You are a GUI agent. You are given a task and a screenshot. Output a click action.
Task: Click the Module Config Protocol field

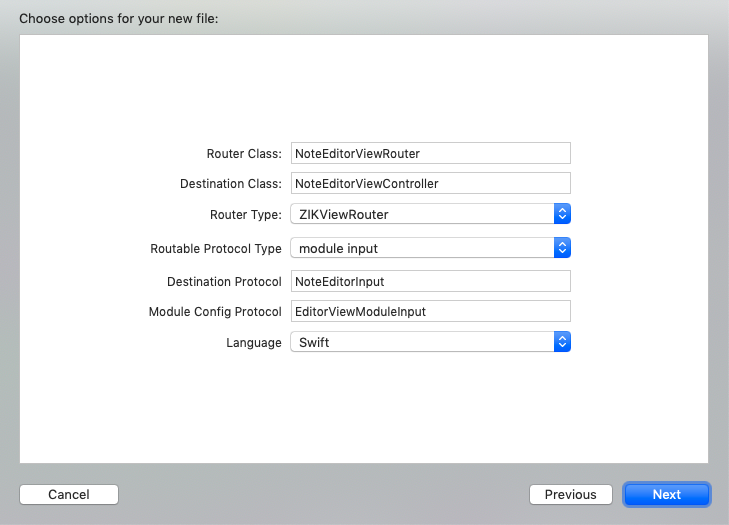[431, 311]
